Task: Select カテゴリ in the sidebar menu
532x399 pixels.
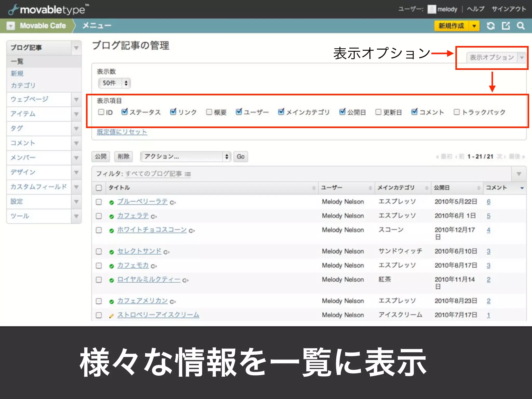Action: coord(23,85)
